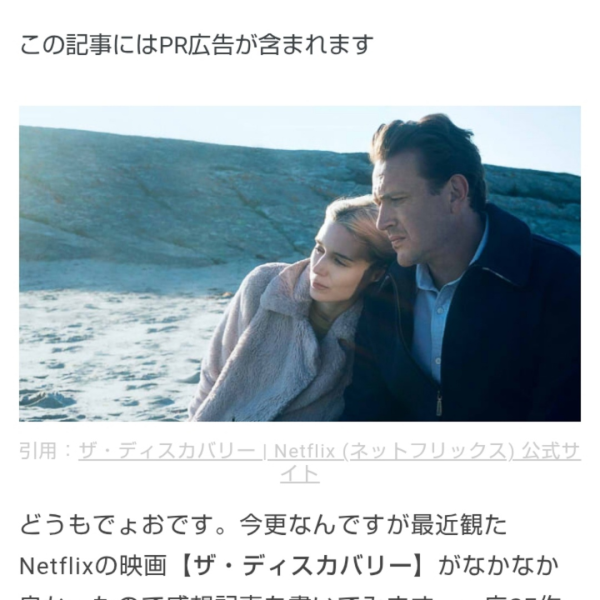Click the Netflixの映画 text
Viewport: 600px width, 600px height.
93,566
